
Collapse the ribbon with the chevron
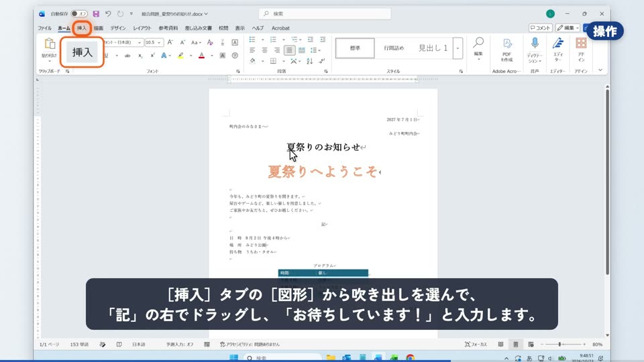(x=600, y=70)
